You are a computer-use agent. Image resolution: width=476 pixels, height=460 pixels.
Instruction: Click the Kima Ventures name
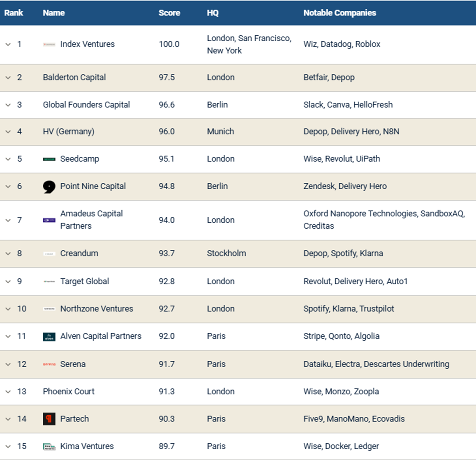pos(87,446)
